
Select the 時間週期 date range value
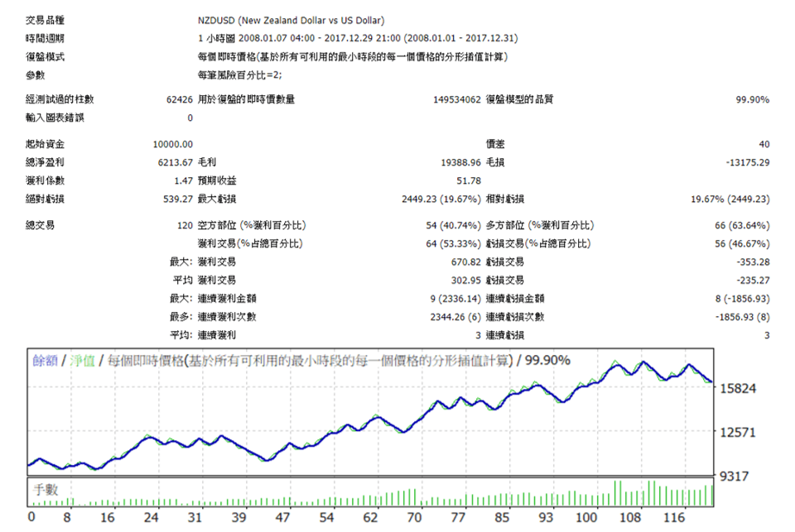pyautogui.click(x=361, y=38)
